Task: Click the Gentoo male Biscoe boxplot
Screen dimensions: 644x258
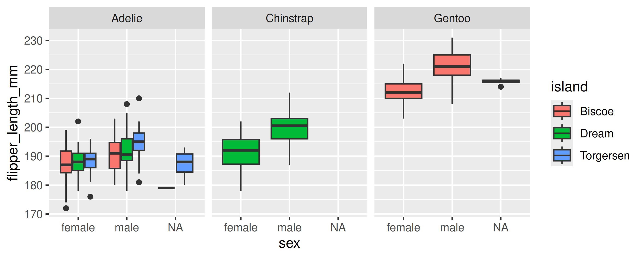Action: point(452,65)
